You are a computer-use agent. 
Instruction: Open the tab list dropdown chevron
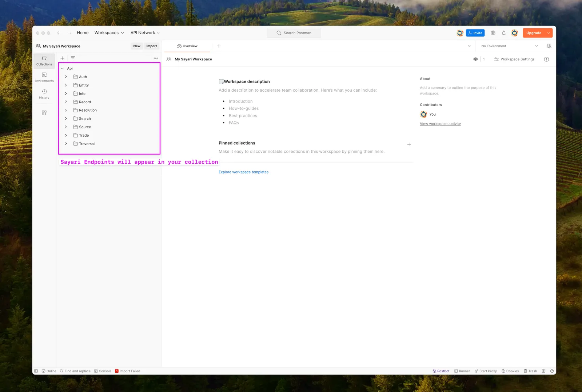[469, 46]
